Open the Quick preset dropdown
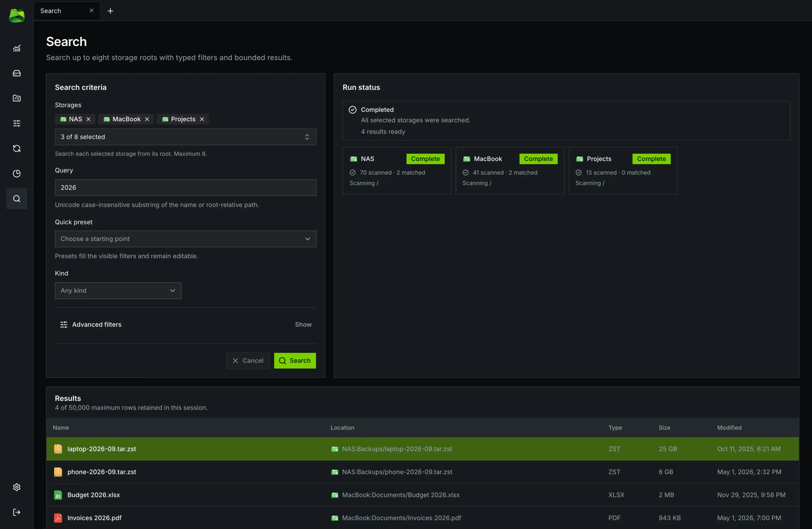This screenshot has width=812, height=529. click(186, 239)
